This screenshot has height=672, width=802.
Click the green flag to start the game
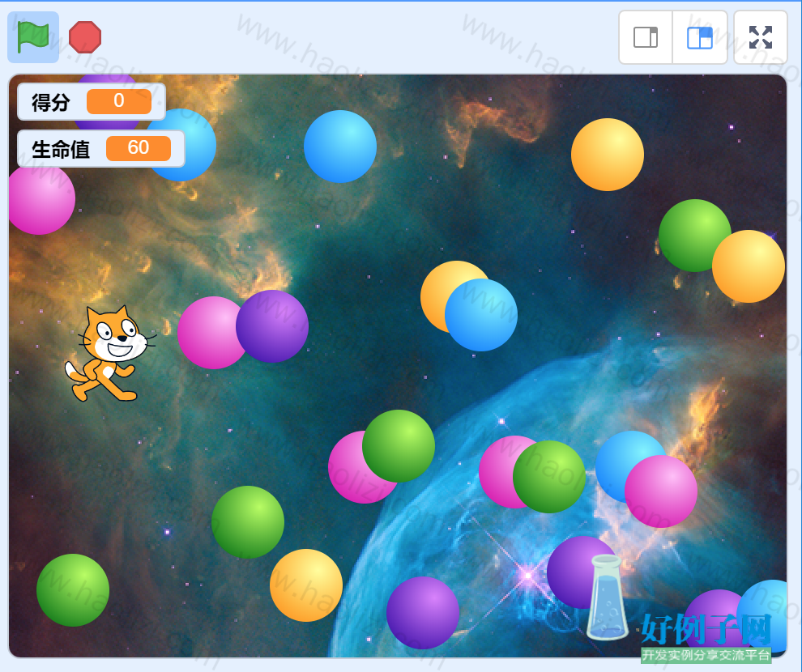pos(33,37)
